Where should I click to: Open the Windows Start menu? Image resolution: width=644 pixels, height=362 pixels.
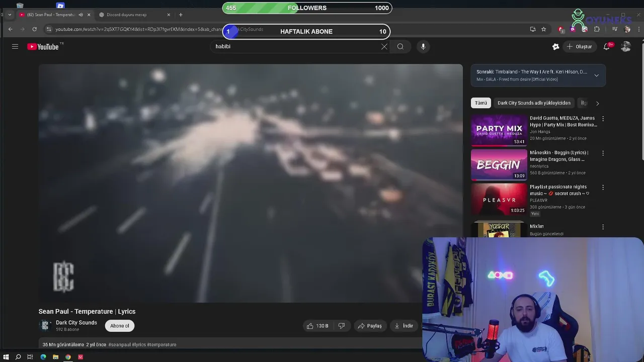pyautogui.click(x=6, y=357)
